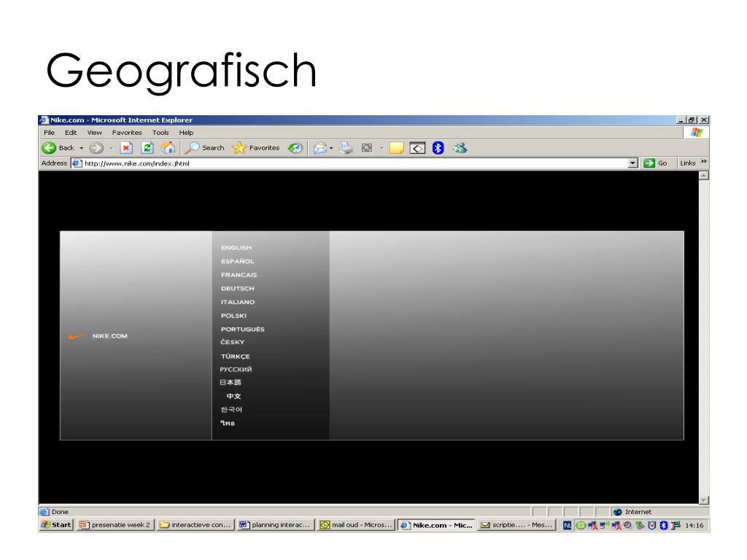
Task: Expand the Mail button dropdown arrow
Action: pyautogui.click(x=331, y=148)
